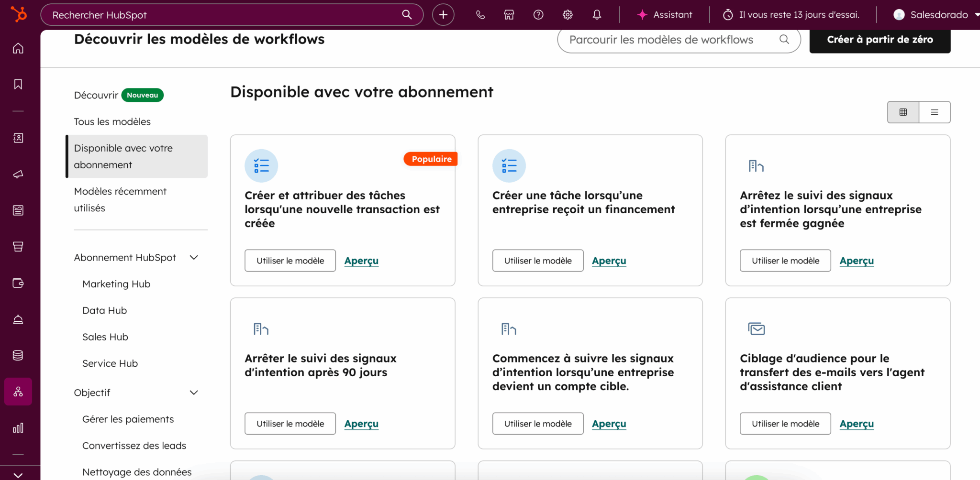Collapse the Abonnement HubSpot section
This screenshot has height=480, width=980.
[x=194, y=258]
